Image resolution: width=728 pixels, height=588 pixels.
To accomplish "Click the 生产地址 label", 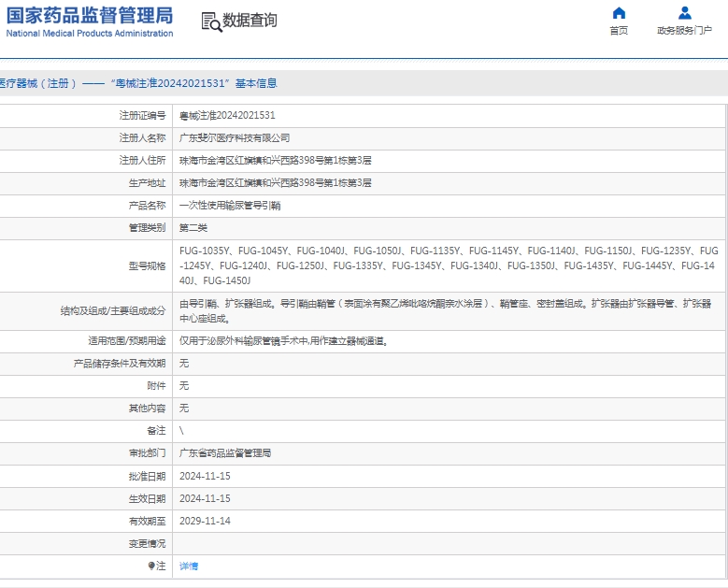I will point(147,183).
